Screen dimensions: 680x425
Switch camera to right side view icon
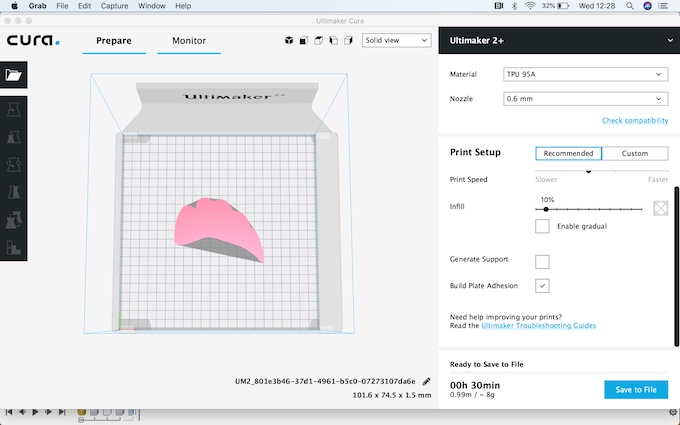pyautogui.click(x=348, y=40)
